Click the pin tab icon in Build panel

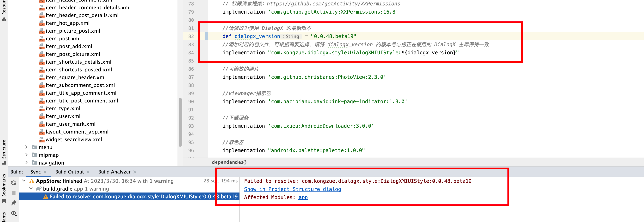click(x=14, y=203)
